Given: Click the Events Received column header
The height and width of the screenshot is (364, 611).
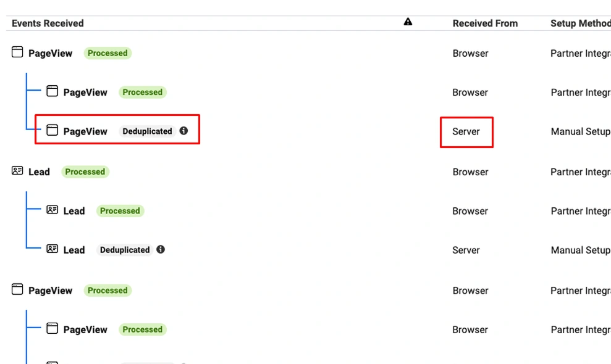Looking at the screenshot, I should (x=48, y=23).
